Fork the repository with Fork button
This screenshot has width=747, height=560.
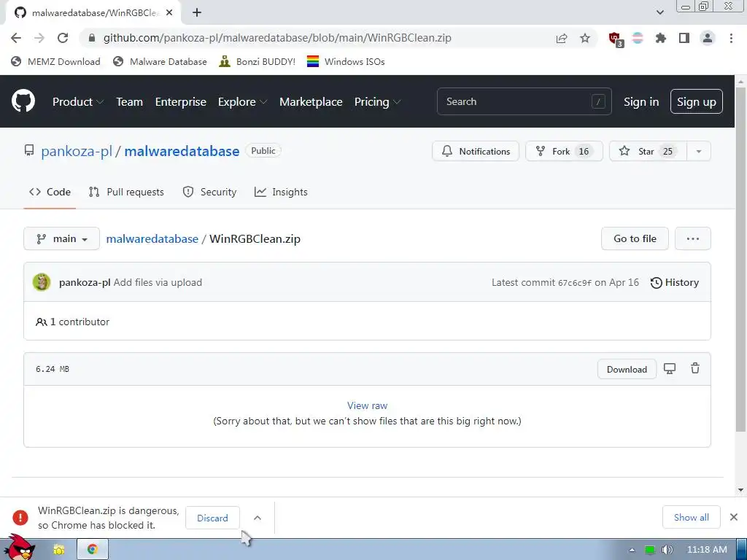pos(564,152)
